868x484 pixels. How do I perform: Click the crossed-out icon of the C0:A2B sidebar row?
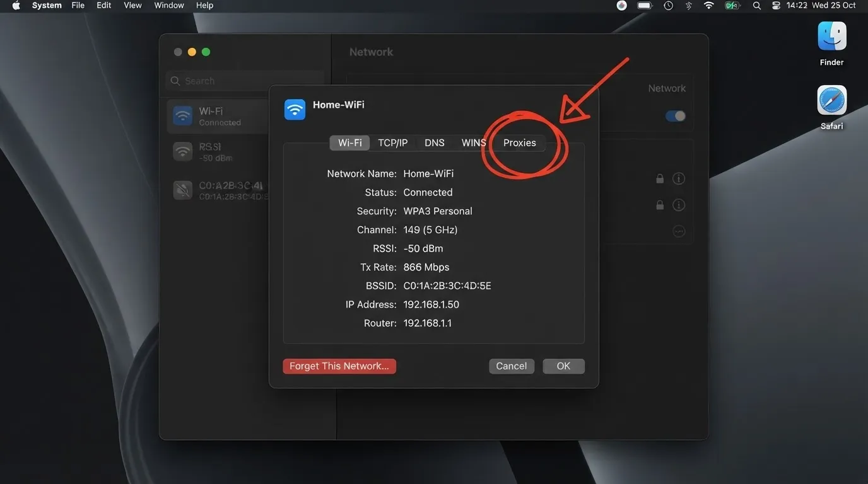183,190
